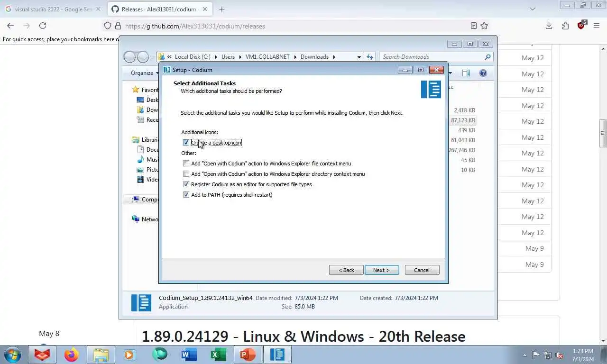Bookmark this page with star icon
Image resolution: width=607 pixels, height=364 pixels.
click(x=484, y=26)
